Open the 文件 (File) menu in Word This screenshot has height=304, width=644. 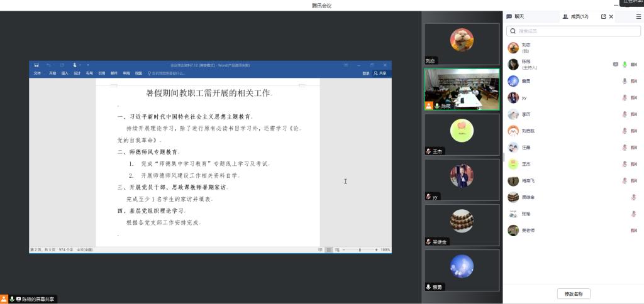pos(37,73)
